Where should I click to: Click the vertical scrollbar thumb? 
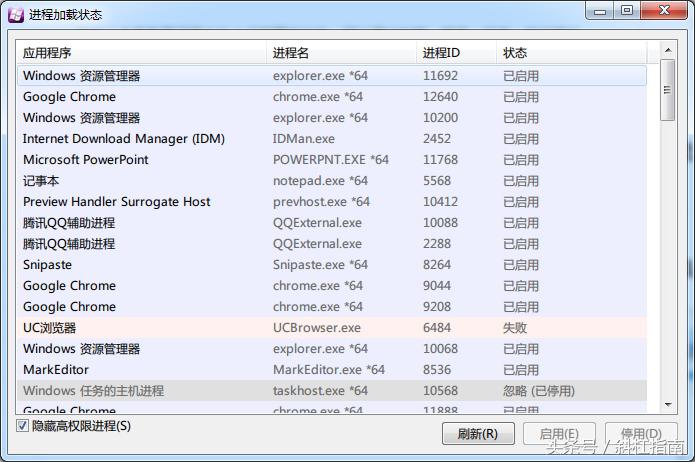click(x=668, y=90)
